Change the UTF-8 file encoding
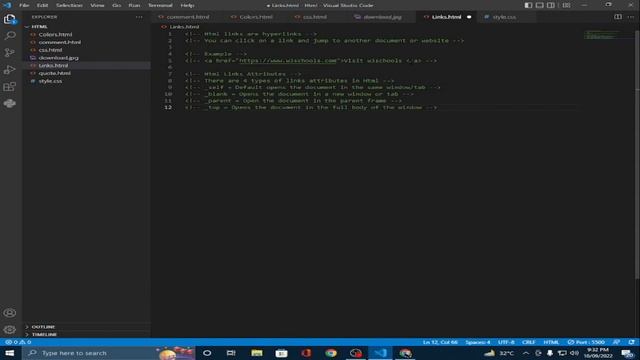This screenshot has height=360, width=640. [x=506, y=342]
